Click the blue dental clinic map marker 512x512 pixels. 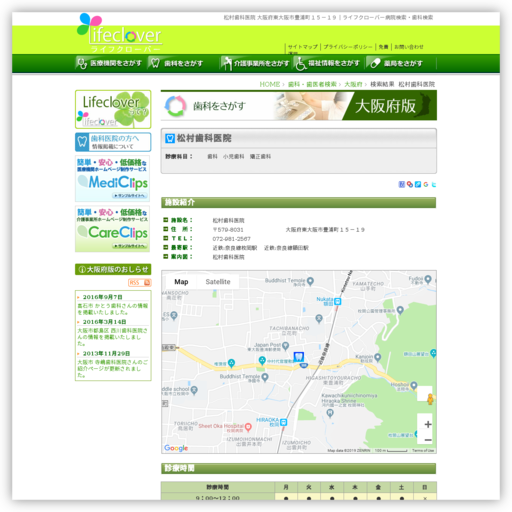point(299,357)
